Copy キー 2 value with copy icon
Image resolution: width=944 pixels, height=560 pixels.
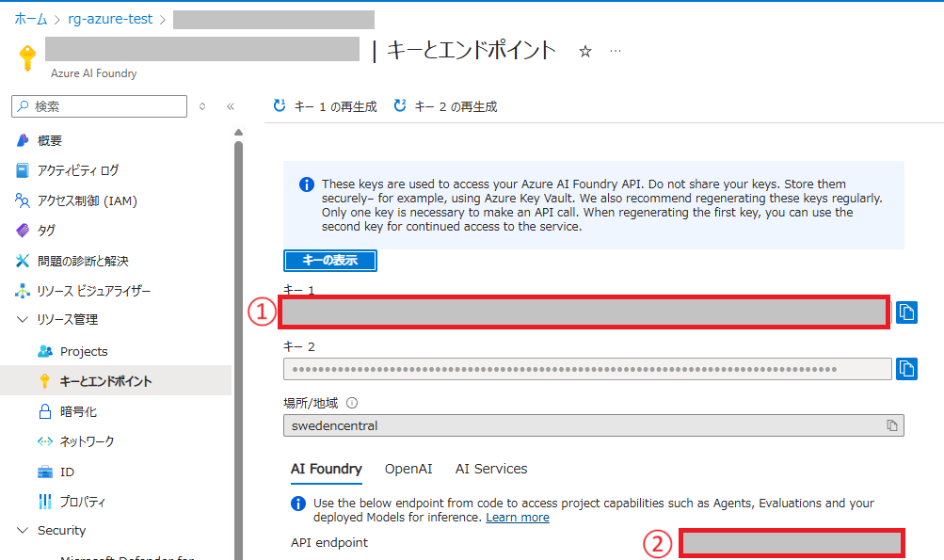click(906, 369)
